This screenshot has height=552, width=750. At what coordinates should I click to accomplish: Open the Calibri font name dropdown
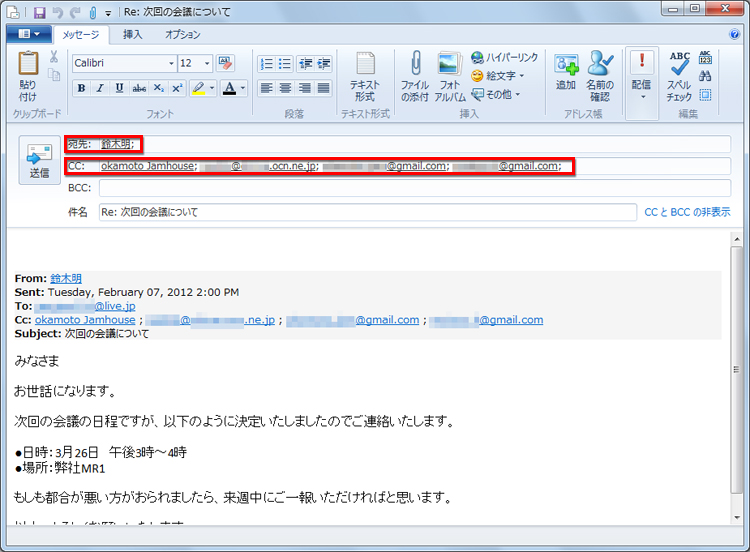(x=171, y=63)
